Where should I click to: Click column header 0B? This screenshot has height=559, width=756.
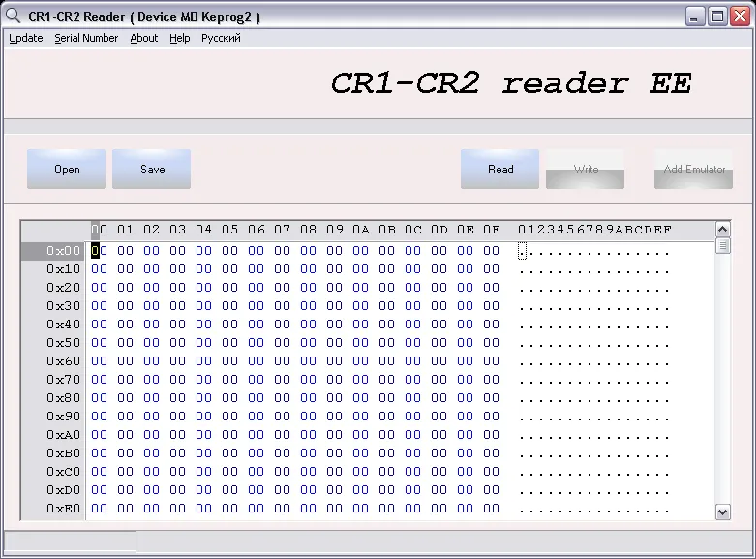click(x=386, y=230)
